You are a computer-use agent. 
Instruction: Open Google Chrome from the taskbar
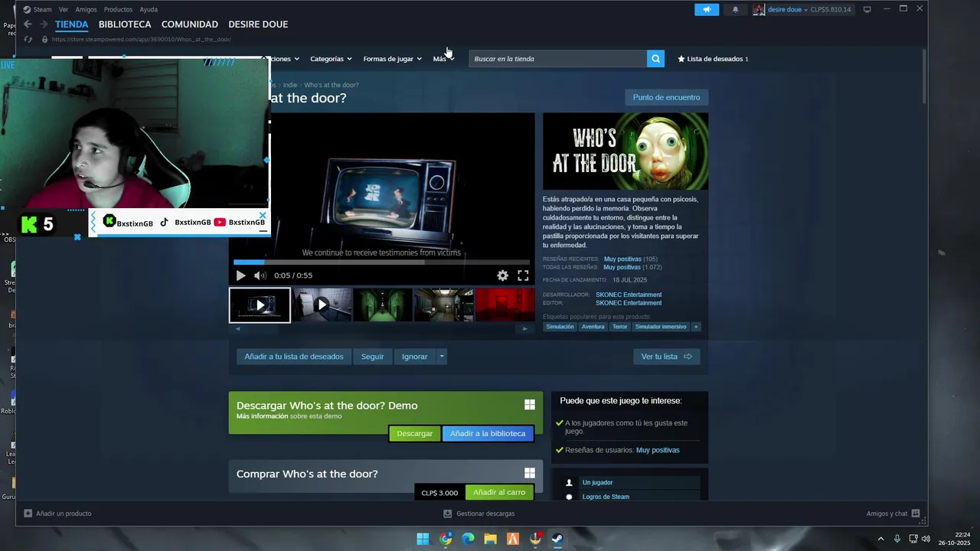click(x=446, y=539)
